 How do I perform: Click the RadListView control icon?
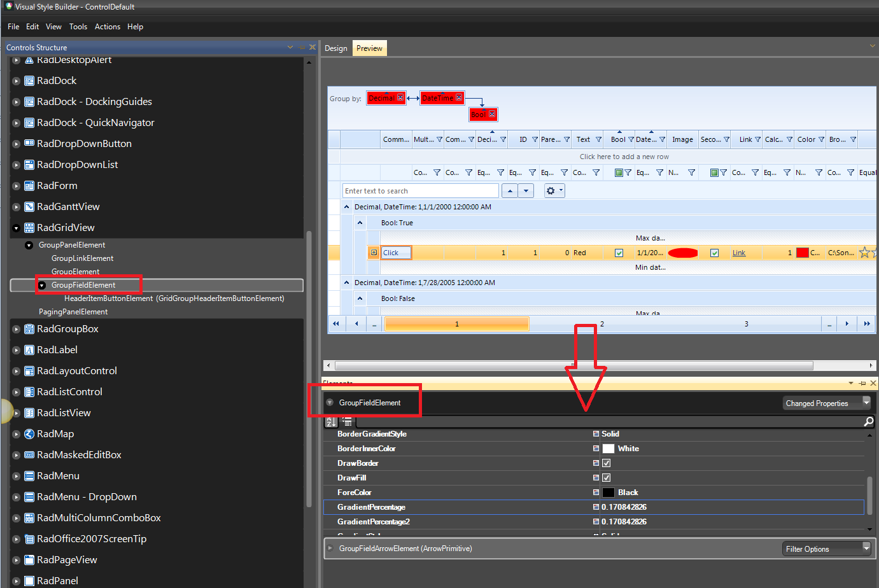pyautogui.click(x=29, y=413)
